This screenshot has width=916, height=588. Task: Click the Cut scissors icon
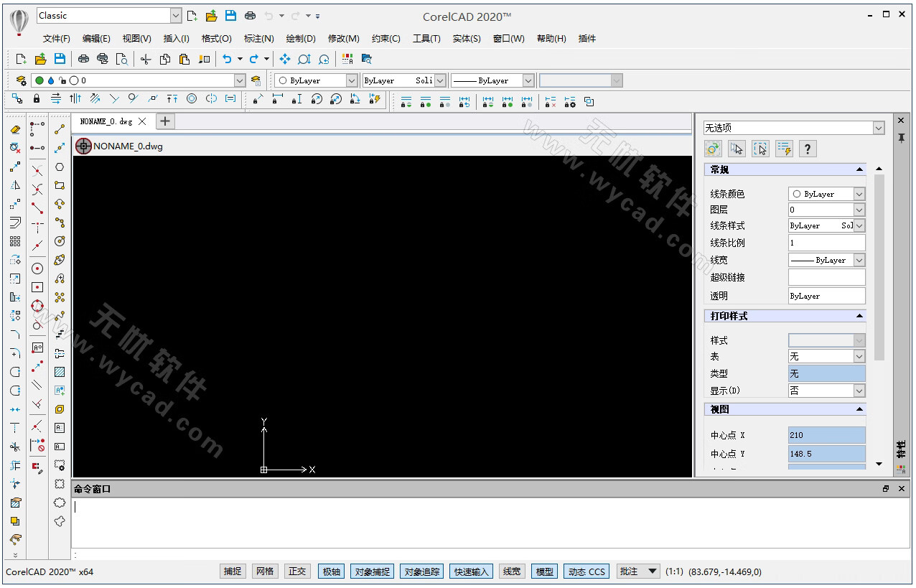146,59
